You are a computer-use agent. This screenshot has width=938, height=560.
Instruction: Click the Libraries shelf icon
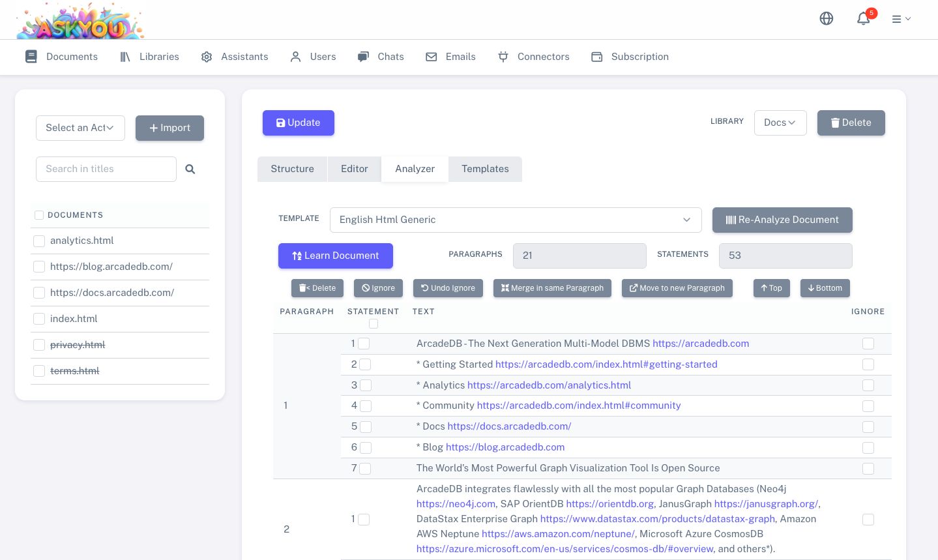point(125,57)
